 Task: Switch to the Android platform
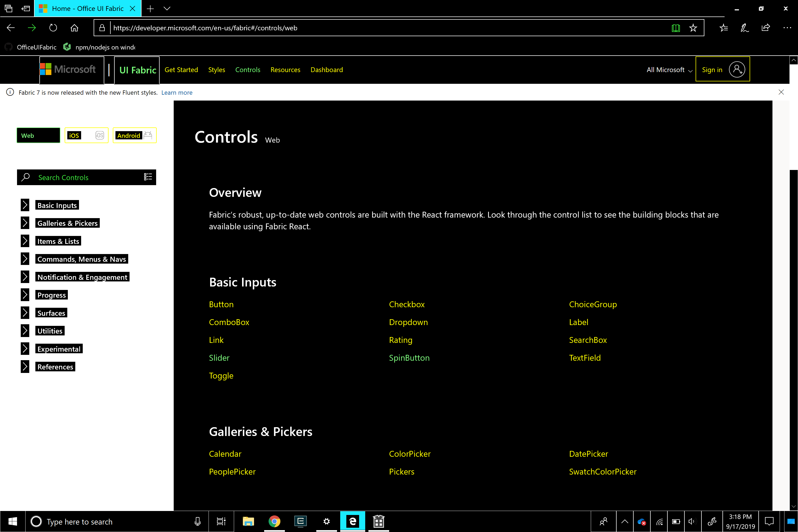point(134,135)
